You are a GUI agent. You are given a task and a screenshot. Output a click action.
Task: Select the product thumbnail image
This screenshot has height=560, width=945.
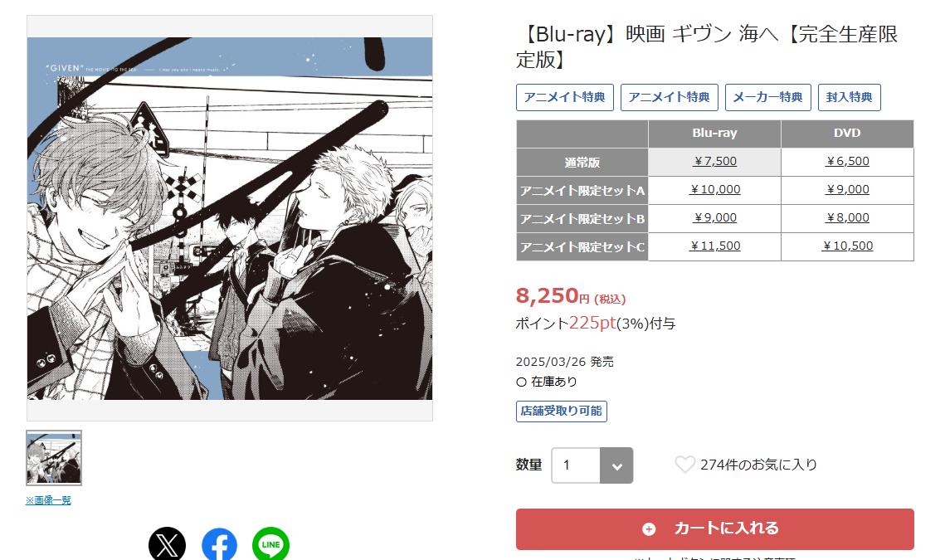(54, 458)
